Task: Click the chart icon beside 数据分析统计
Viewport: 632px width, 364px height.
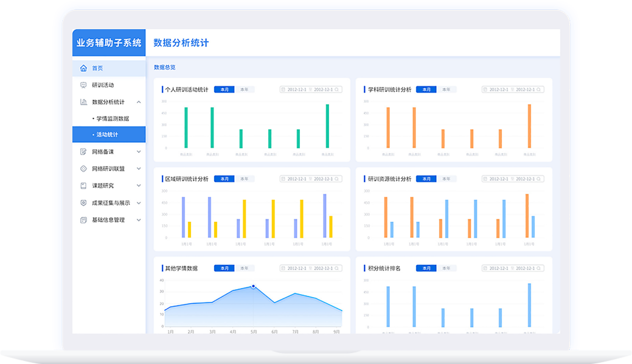Action: pyautogui.click(x=83, y=102)
